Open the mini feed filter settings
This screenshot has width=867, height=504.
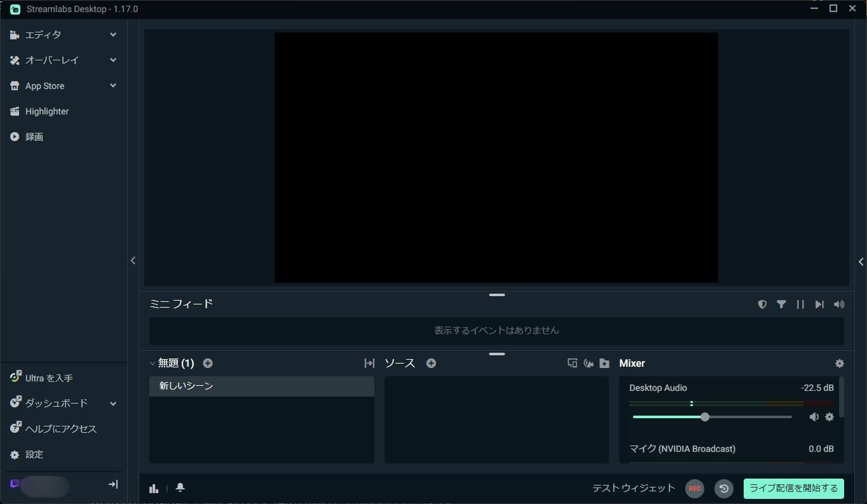(781, 304)
